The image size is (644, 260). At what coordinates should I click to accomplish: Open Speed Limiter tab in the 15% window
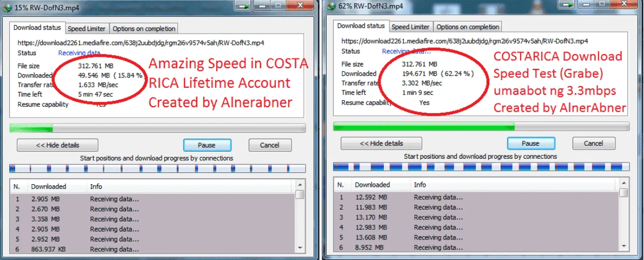tap(87, 29)
